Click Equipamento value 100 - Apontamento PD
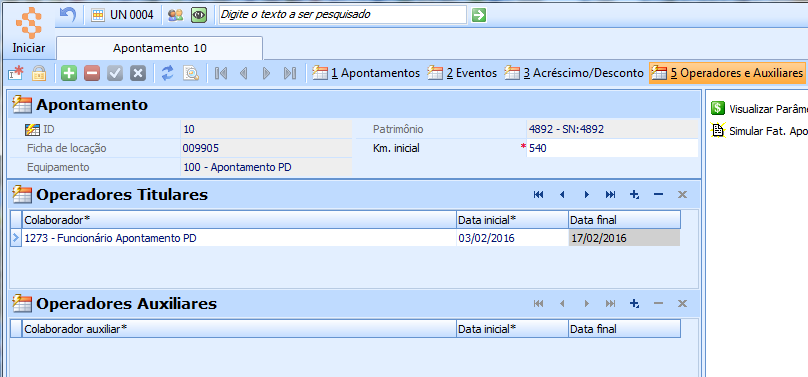Screen dimensions: 808x377 click(266, 167)
